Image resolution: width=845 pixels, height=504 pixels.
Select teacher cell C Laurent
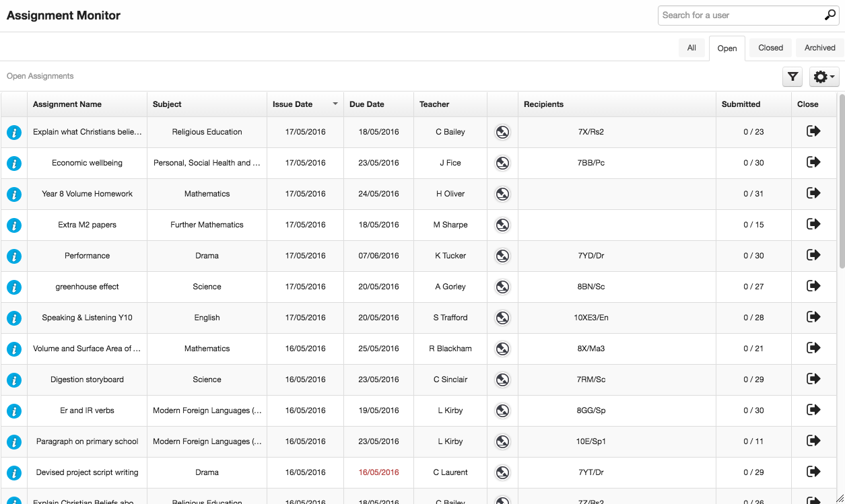click(450, 472)
